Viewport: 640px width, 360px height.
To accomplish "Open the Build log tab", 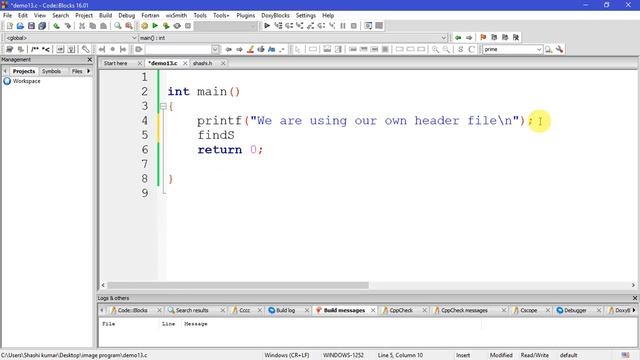I will click(285, 310).
